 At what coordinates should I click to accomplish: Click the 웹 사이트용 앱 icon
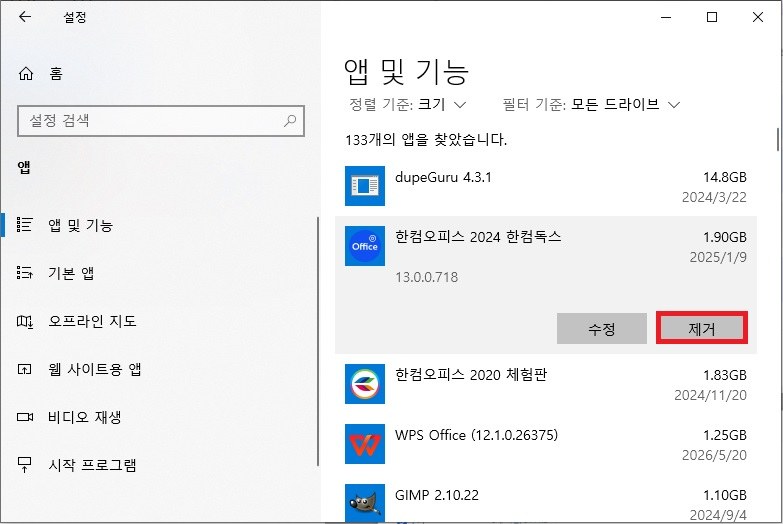[x=24, y=369]
